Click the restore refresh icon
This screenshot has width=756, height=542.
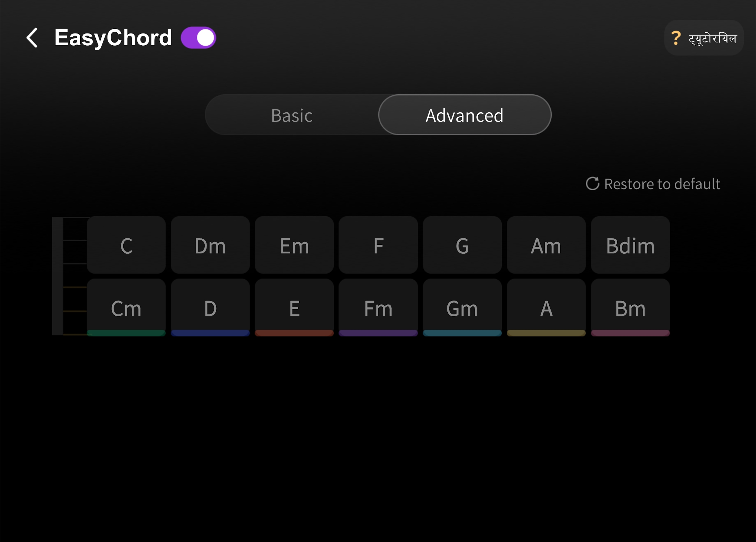592,184
